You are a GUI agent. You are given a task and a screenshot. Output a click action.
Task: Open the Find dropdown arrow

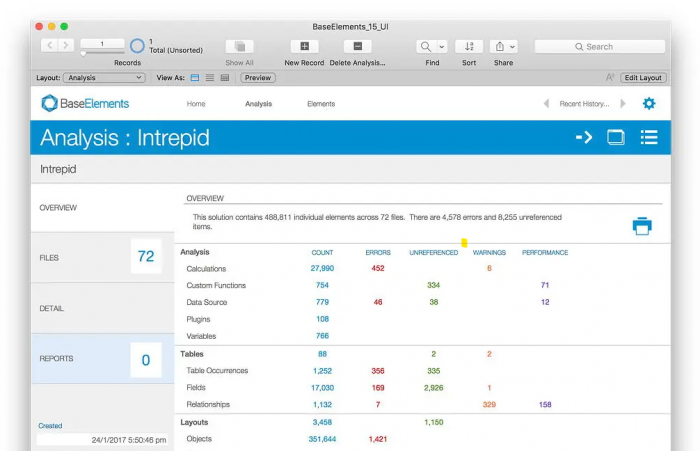tap(442, 46)
